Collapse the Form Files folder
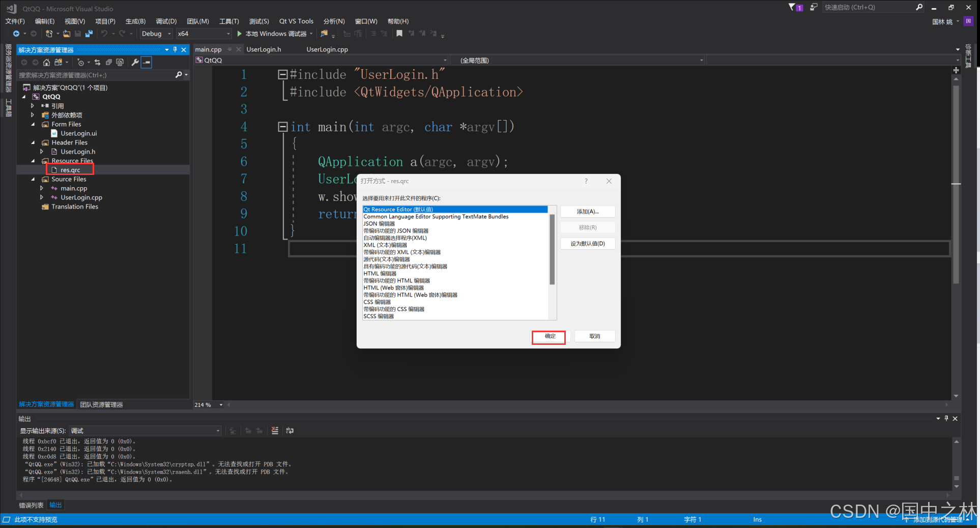Viewport: 980px width, 528px height. [33, 124]
